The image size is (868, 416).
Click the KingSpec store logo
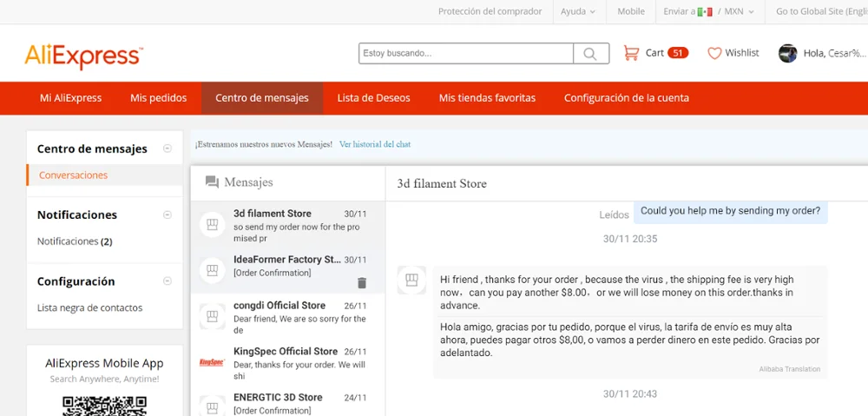(212, 362)
